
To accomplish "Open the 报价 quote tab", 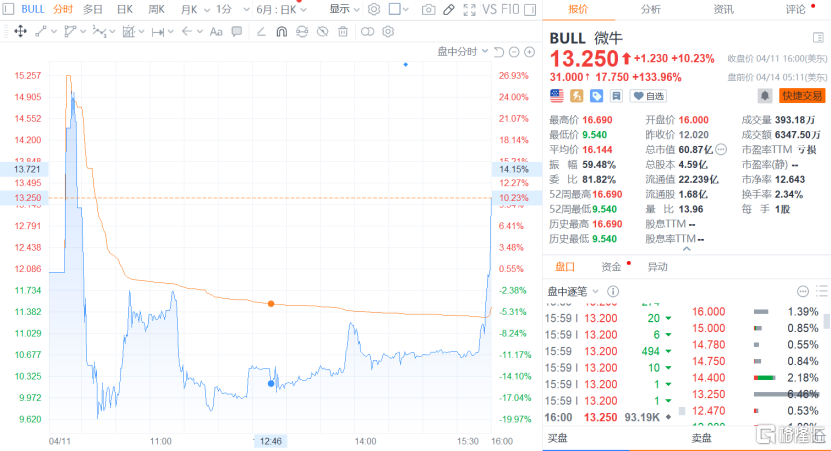I will 578,10.
